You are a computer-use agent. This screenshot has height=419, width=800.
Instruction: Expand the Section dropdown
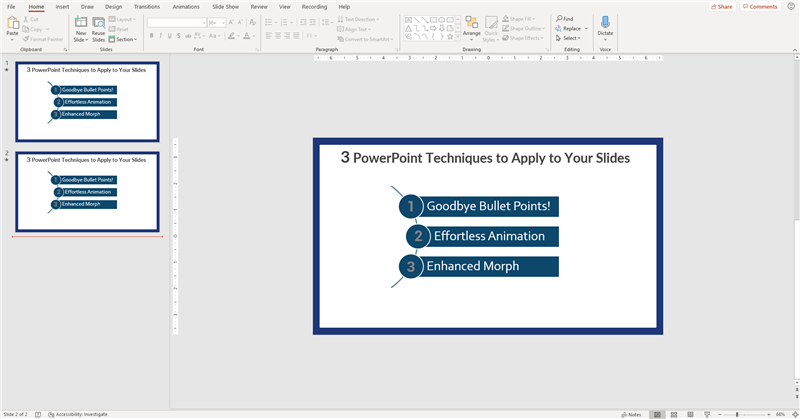(125, 39)
